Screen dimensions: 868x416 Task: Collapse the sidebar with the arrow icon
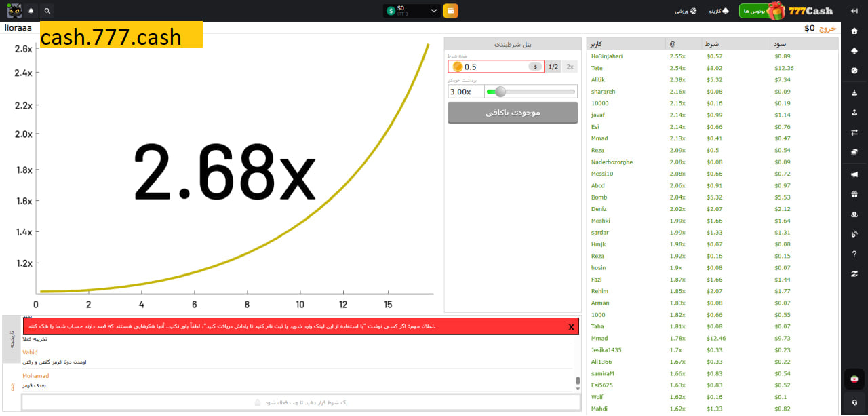pyautogui.click(x=854, y=11)
